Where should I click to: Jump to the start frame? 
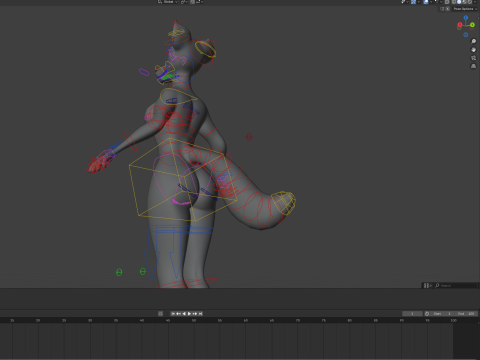tap(173, 314)
